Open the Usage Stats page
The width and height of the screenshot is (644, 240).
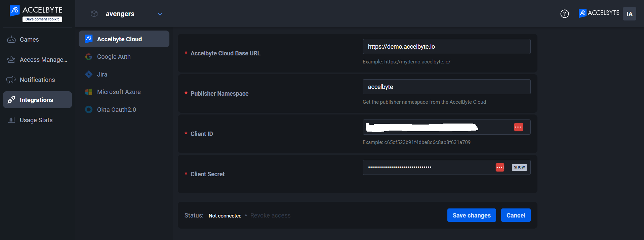click(x=37, y=120)
